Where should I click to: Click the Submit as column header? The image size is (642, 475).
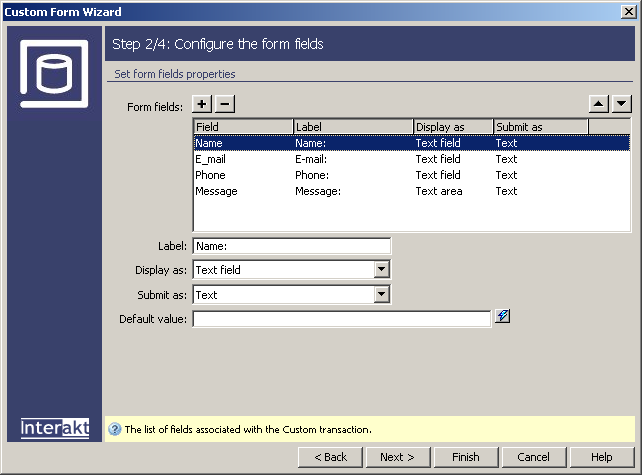click(x=540, y=127)
